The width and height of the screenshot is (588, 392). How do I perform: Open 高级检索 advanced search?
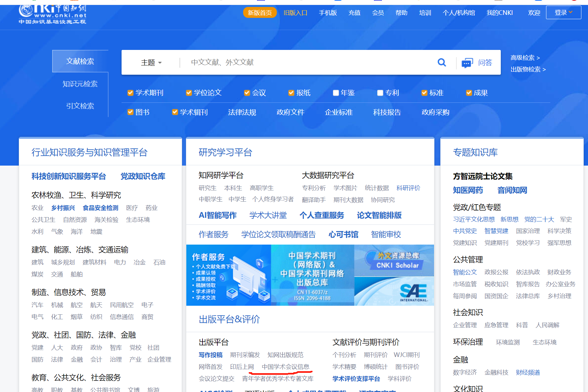(x=525, y=58)
